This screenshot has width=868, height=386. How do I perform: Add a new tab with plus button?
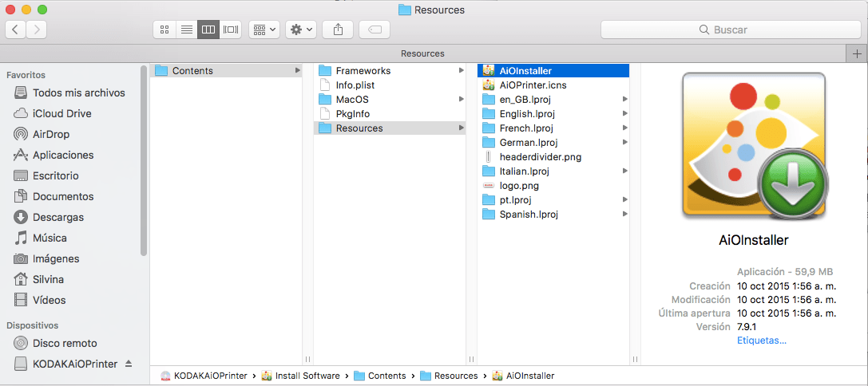click(x=857, y=53)
